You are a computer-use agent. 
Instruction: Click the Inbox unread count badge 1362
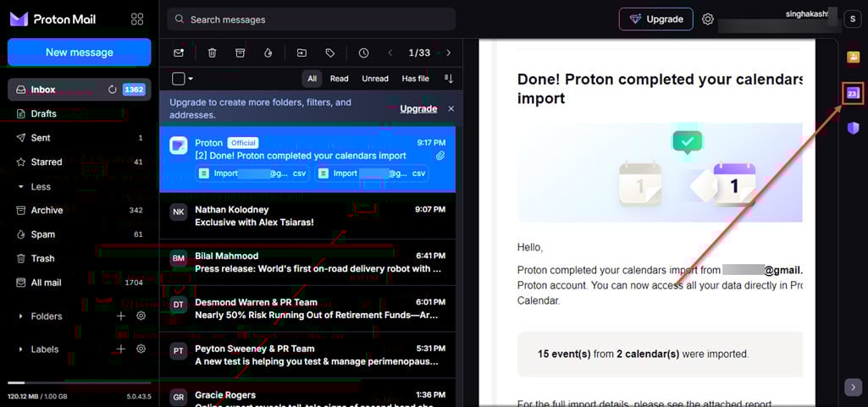134,90
